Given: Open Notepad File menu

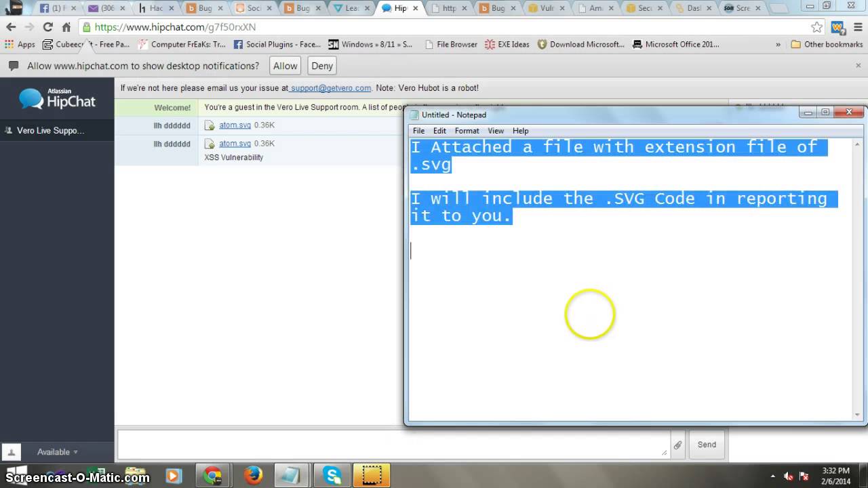Looking at the screenshot, I should click(419, 131).
